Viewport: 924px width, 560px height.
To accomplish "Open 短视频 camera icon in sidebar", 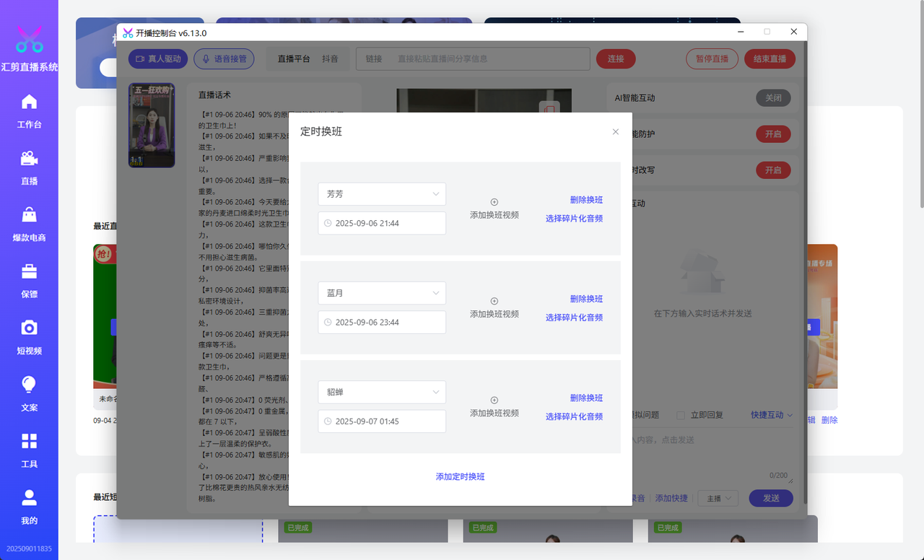I will point(29,328).
